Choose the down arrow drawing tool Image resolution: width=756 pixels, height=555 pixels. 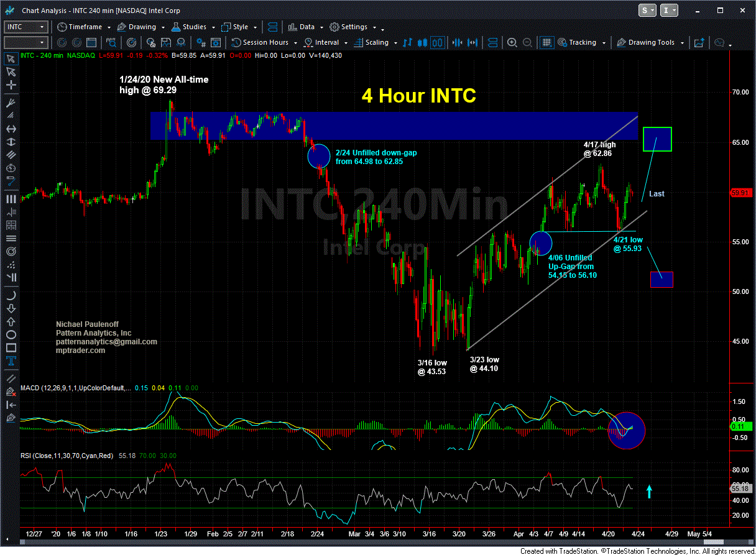click(11, 308)
